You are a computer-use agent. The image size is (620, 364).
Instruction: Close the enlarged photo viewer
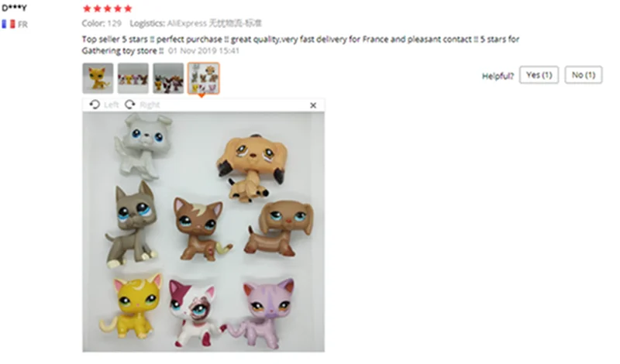point(313,105)
